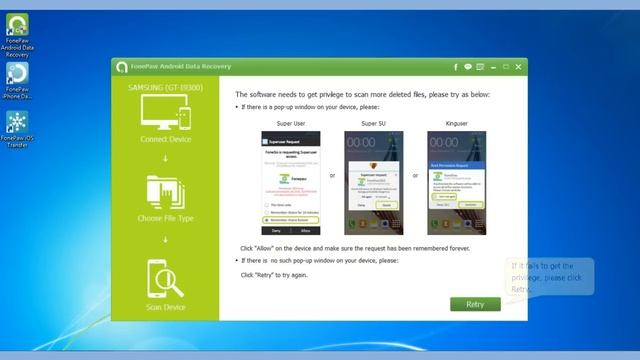Screen dimensions: 640x360
Task: Click the Super User screenshot thumbnail
Action: (x=291, y=183)
